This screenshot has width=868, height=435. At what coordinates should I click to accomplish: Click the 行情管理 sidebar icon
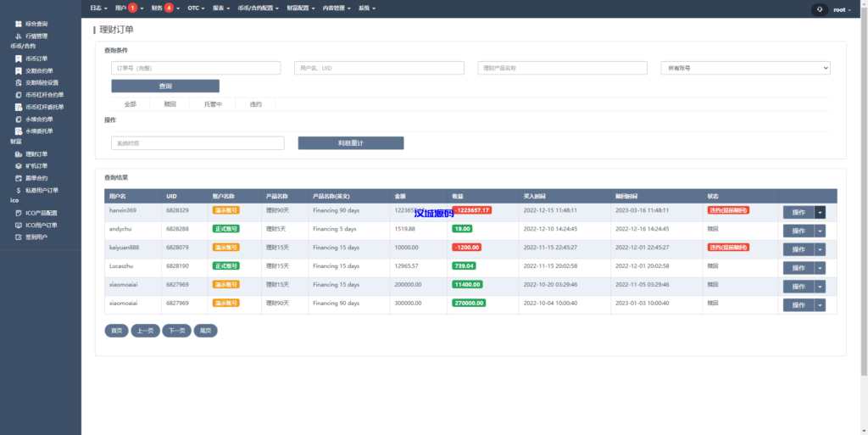tap(19, 36)
